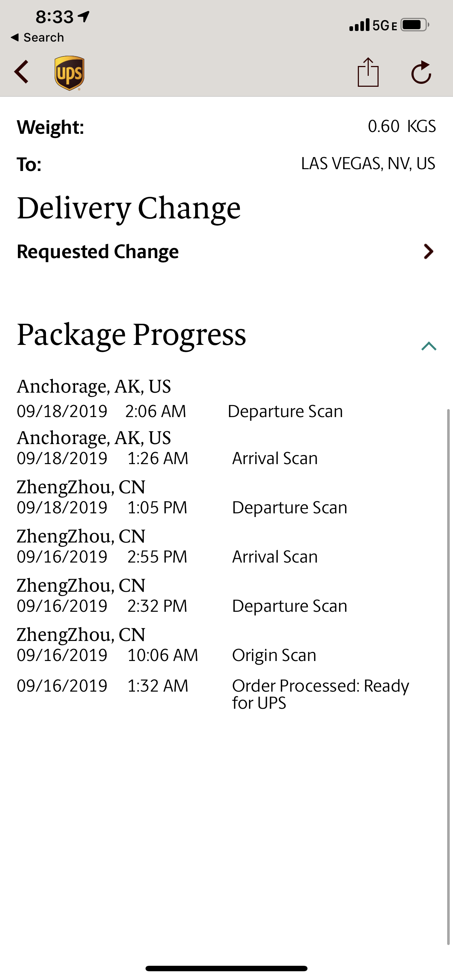Tap the Package Progress heading

132,334
